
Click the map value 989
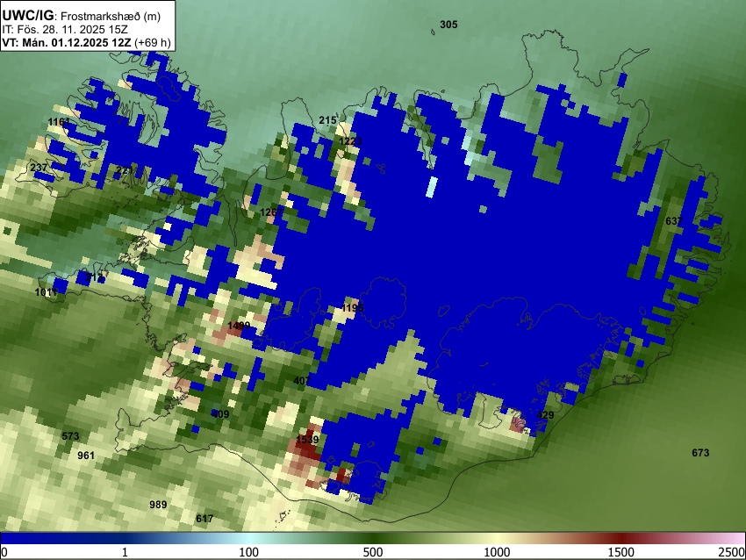tap(158, 505)
